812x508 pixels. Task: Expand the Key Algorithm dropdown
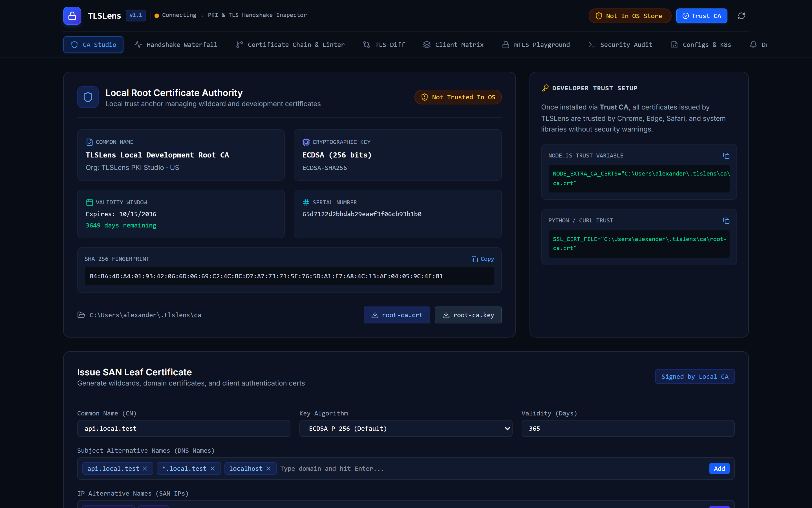[406, 428]
